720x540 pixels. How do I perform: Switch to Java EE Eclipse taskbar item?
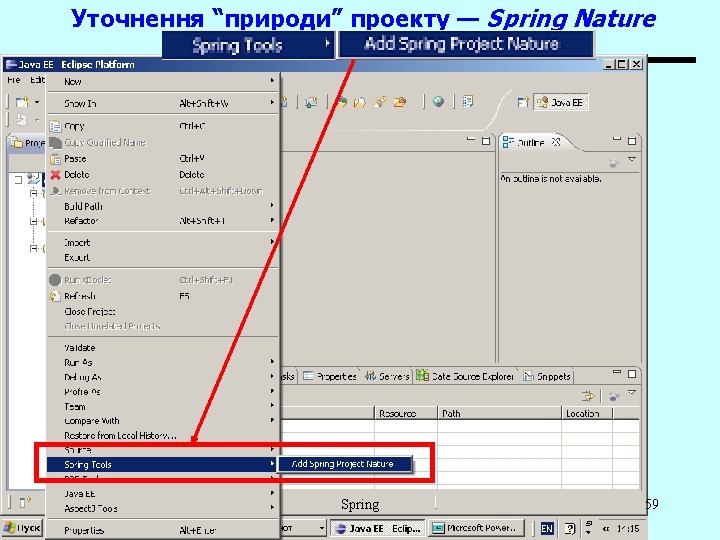point(377,529)
